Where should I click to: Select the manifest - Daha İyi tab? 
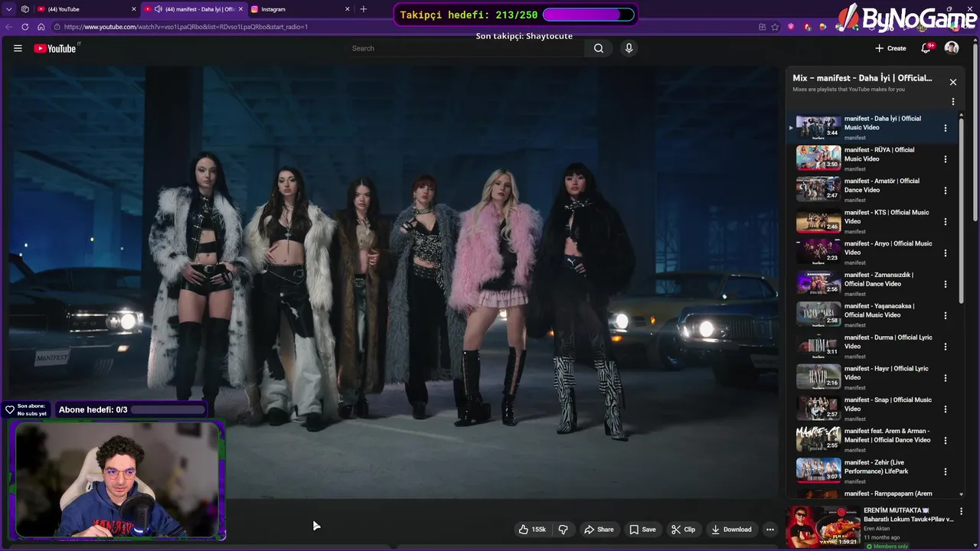pyautogui.click(x=194, y=9)
